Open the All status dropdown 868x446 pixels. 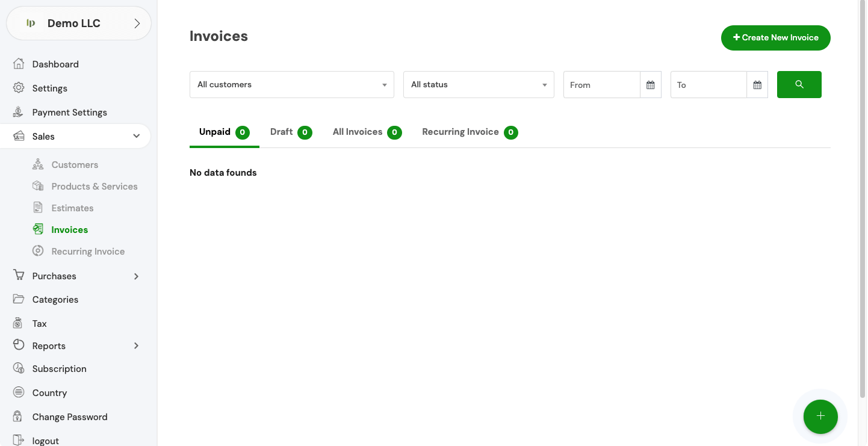(478, 85)
